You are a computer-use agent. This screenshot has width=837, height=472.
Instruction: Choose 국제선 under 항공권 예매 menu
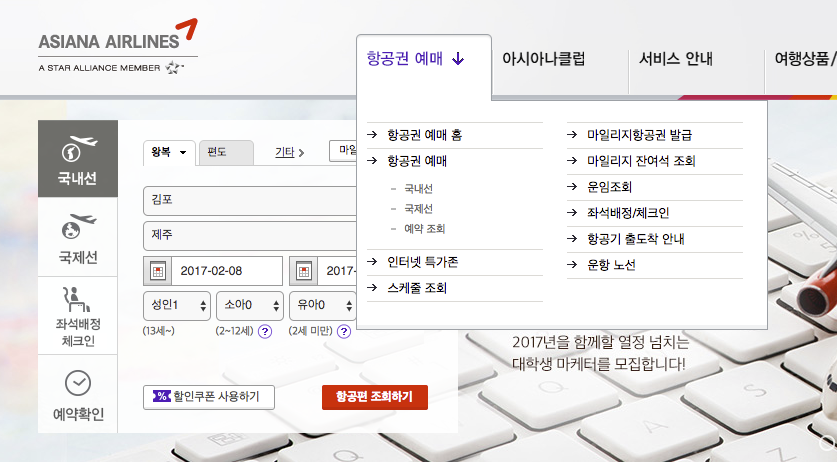point(418,209)
